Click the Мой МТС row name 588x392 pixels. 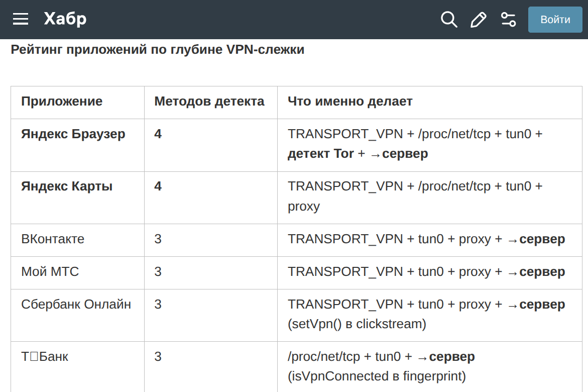(x=50, y=272)
